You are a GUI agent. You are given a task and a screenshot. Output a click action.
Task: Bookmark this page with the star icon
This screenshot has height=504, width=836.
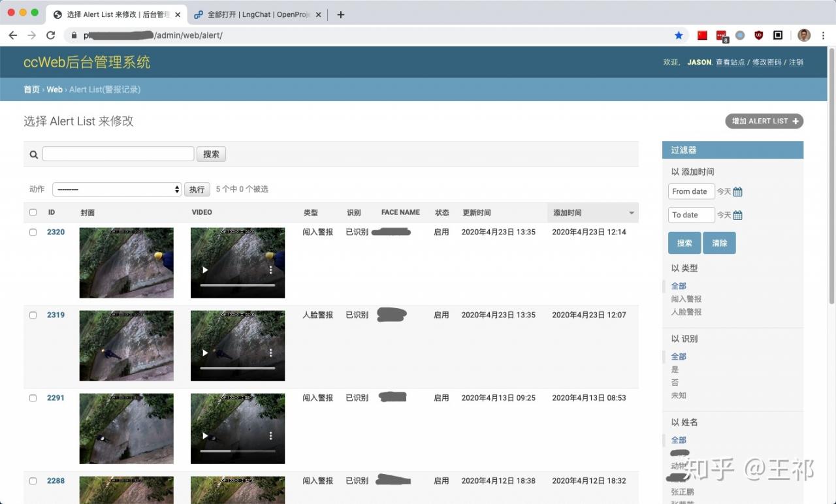tap(679, 35)
